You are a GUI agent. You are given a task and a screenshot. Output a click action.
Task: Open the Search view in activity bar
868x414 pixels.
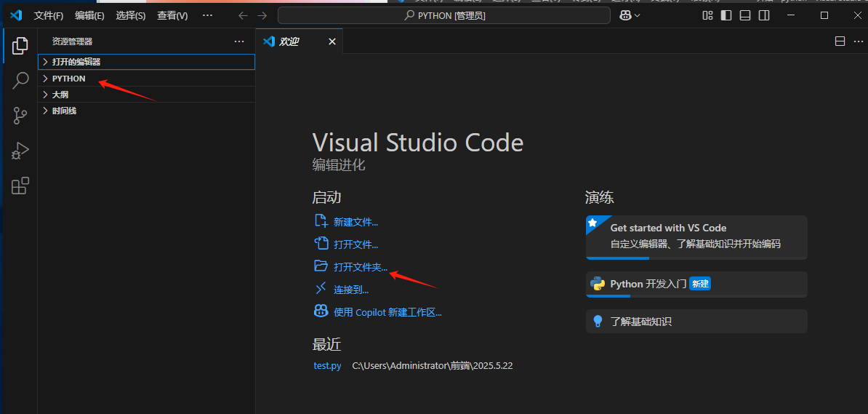pos(20,80)
